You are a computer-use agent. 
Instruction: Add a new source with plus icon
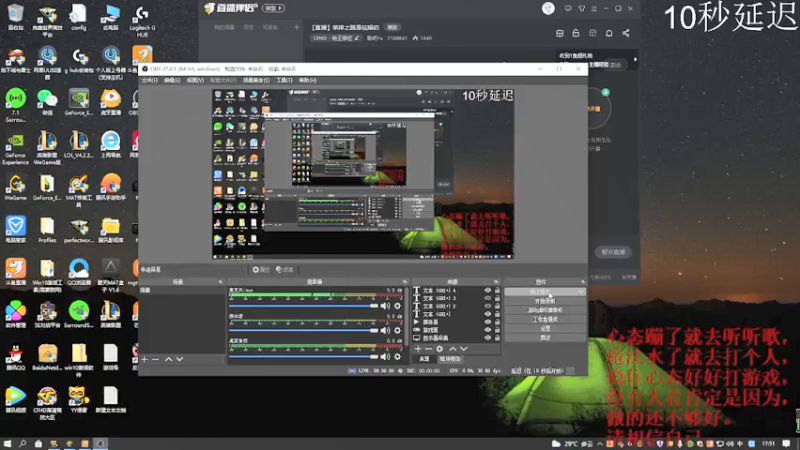tap(418, 349)
